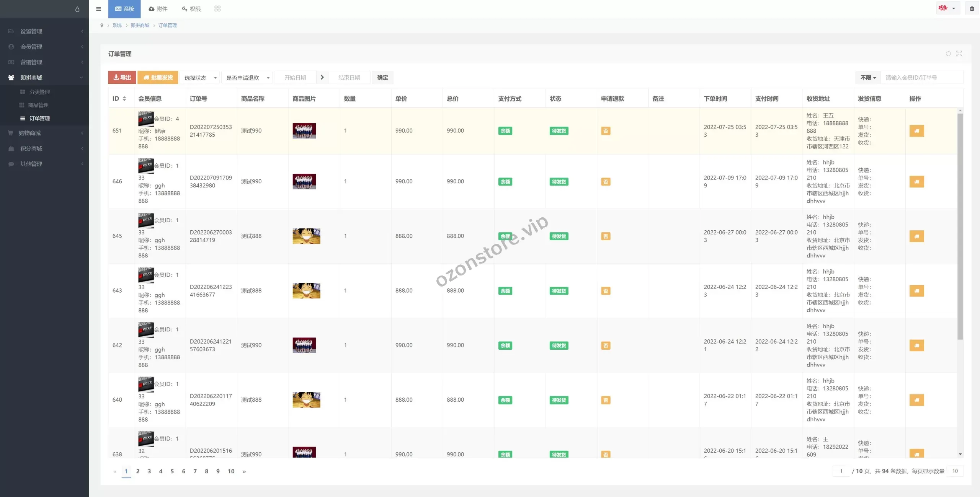Click the grid apps icon in top bar
The image size is (980, 497).
pos(217,9)
